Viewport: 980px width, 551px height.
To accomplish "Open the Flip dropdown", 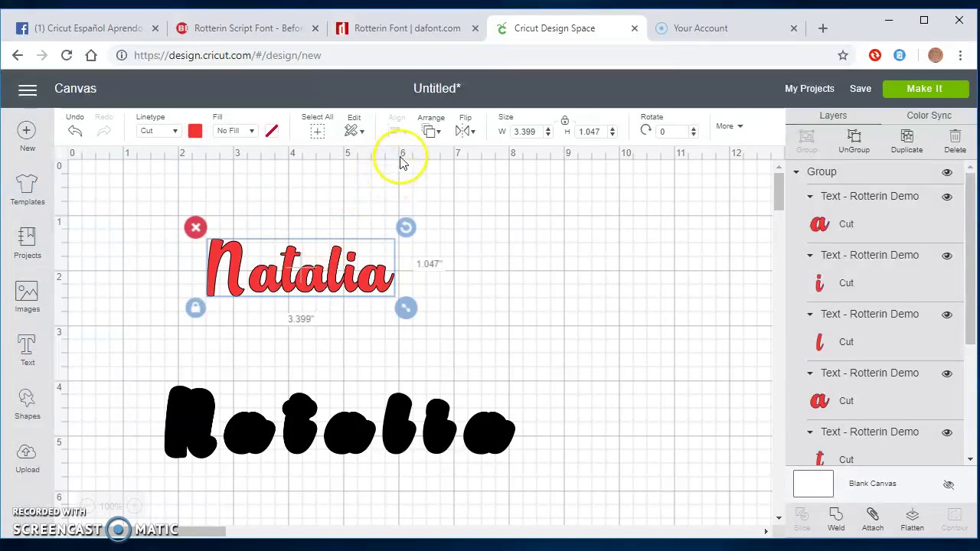I will (x=465, y=132).
